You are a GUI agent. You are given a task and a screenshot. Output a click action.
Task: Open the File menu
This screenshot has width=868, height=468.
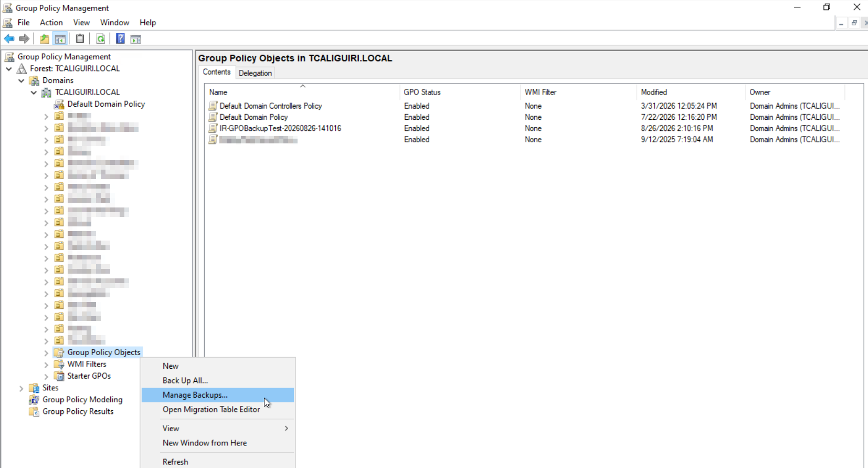(x=24, y=23)
